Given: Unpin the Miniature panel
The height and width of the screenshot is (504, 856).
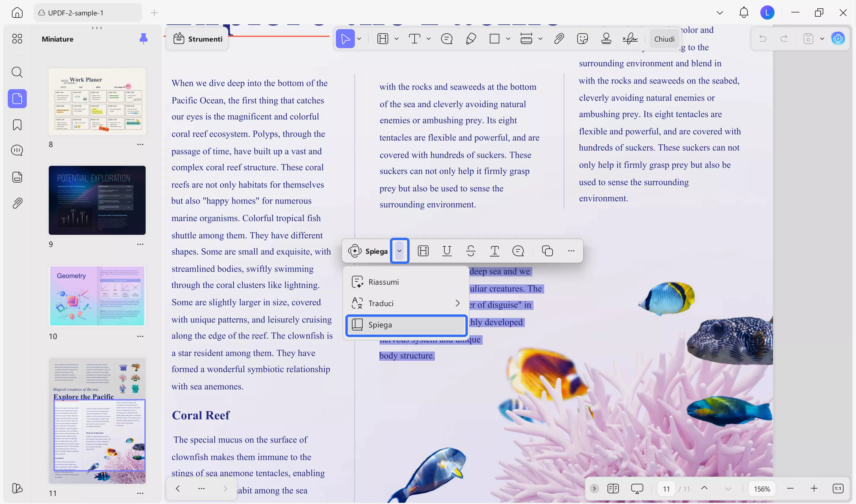Looking at the screenshot, I should [144, 39].
